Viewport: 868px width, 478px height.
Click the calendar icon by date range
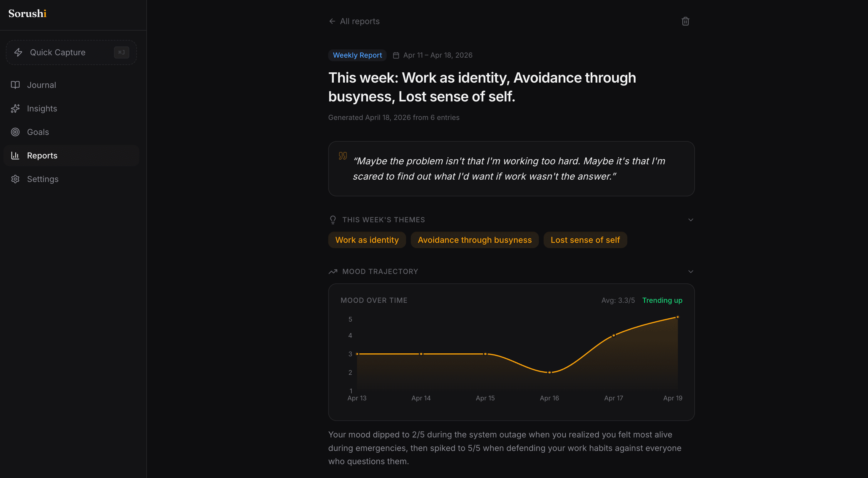click(x=396, y=55)
